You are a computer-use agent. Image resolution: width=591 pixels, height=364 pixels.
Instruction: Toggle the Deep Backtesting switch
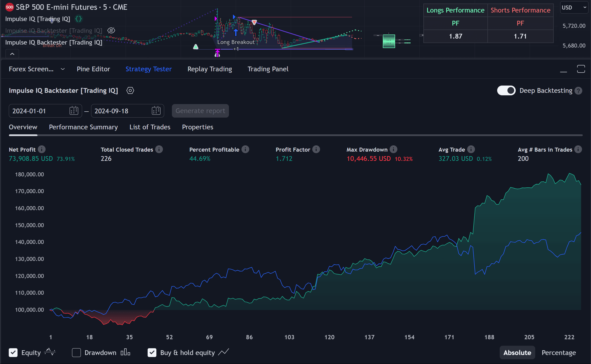click(506, 91)
